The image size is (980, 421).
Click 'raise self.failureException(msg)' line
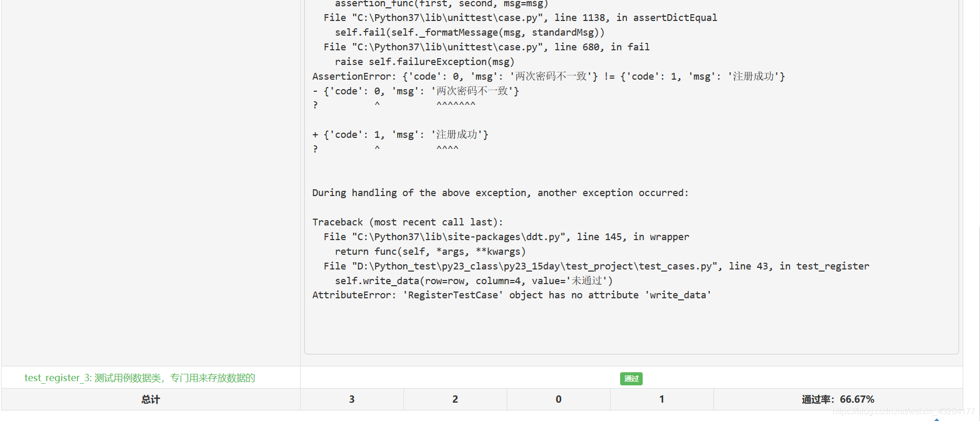tap(424, 62)
